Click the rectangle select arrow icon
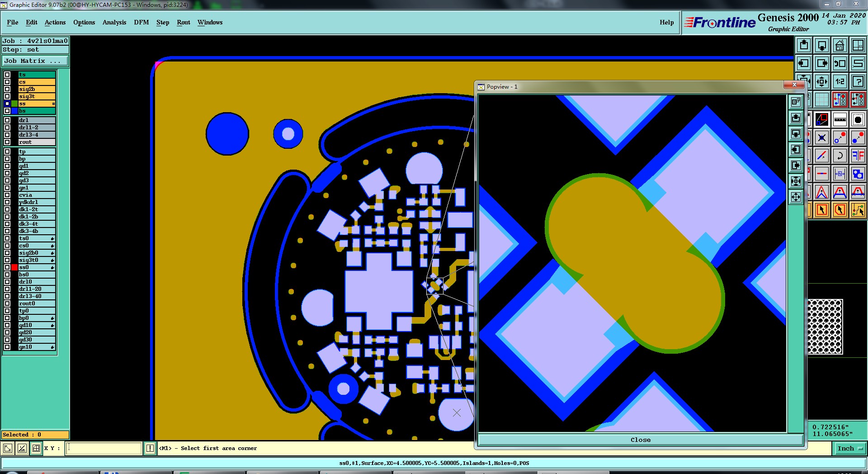This screenshot has width=868, height=474. (822, 210)
